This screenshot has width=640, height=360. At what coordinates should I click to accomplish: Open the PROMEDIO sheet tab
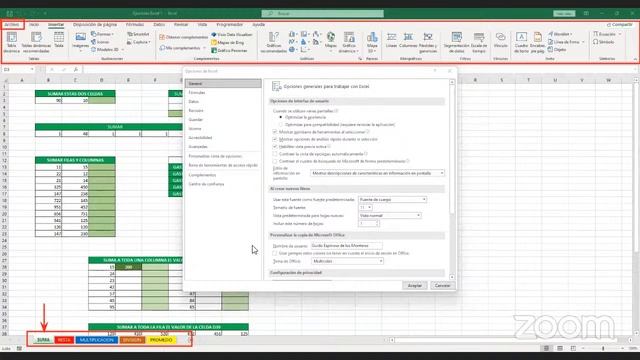[161, 340]
